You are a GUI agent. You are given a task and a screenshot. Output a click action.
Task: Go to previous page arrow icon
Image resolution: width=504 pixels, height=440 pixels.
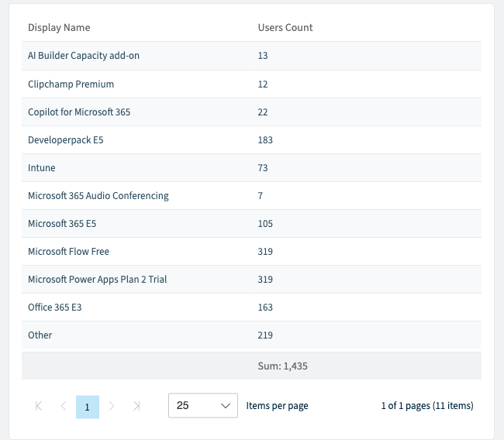point(64,406)
